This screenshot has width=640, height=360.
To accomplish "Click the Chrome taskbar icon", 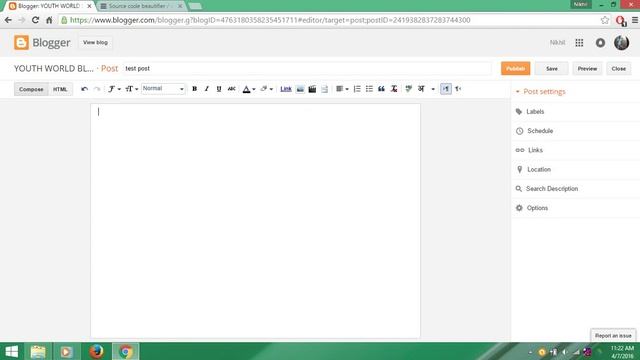I will tap(126, 351).
